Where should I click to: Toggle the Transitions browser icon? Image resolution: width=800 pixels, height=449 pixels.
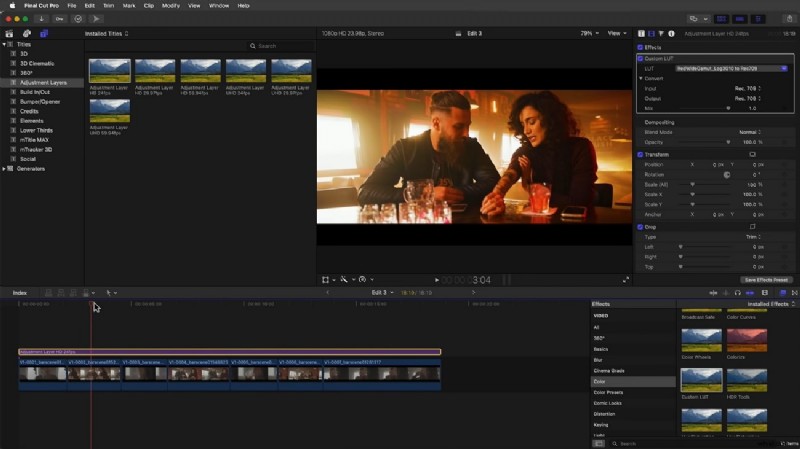point(794,293)
